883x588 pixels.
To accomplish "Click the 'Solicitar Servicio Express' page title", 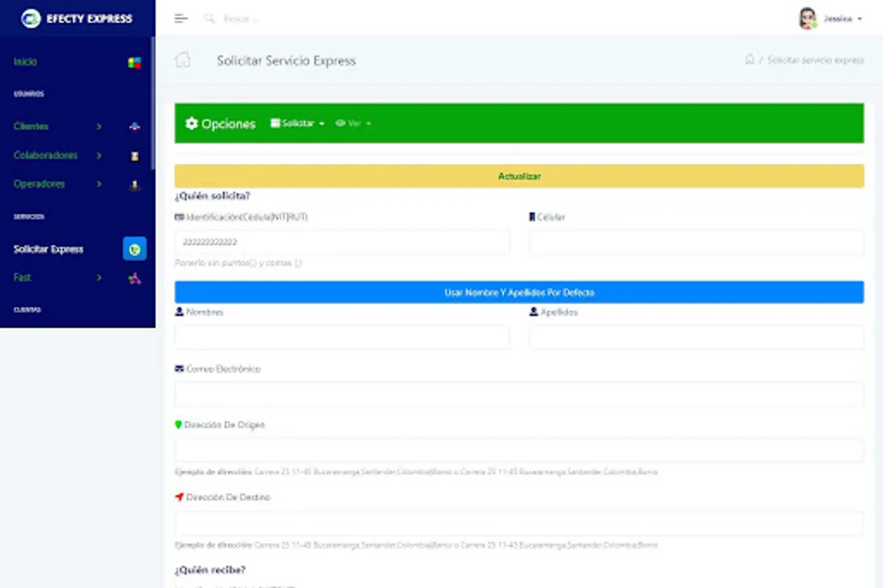I will click(286, 61).
